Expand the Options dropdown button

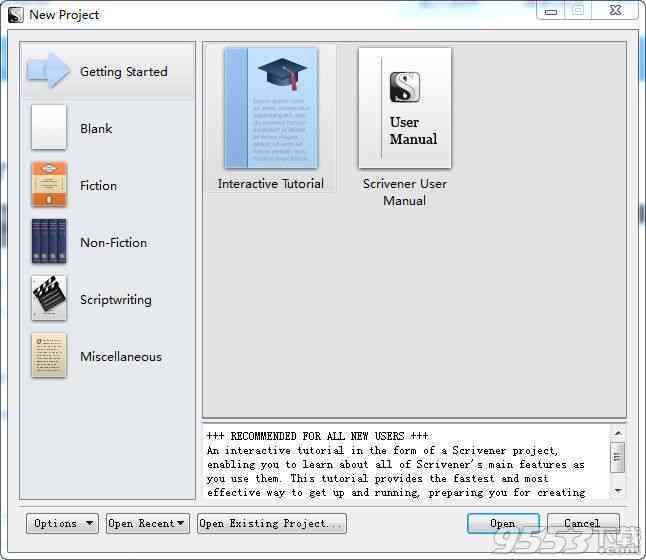[x=62, y=523]
